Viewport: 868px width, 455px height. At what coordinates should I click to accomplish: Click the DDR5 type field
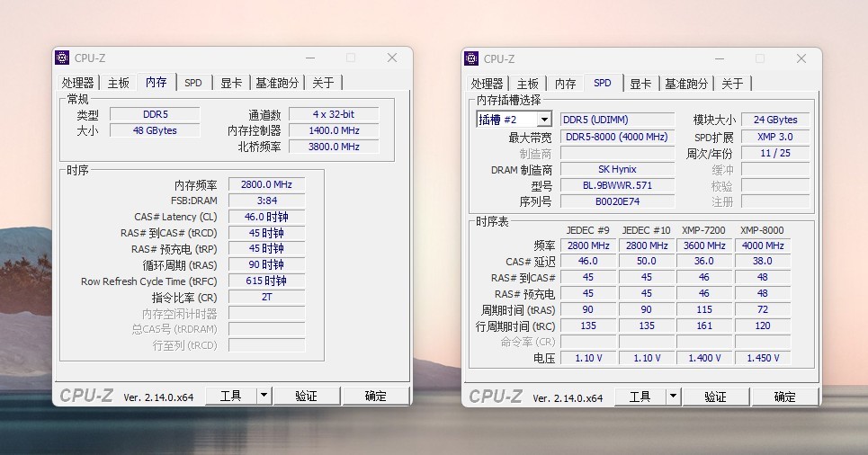(x=155, y=114)
